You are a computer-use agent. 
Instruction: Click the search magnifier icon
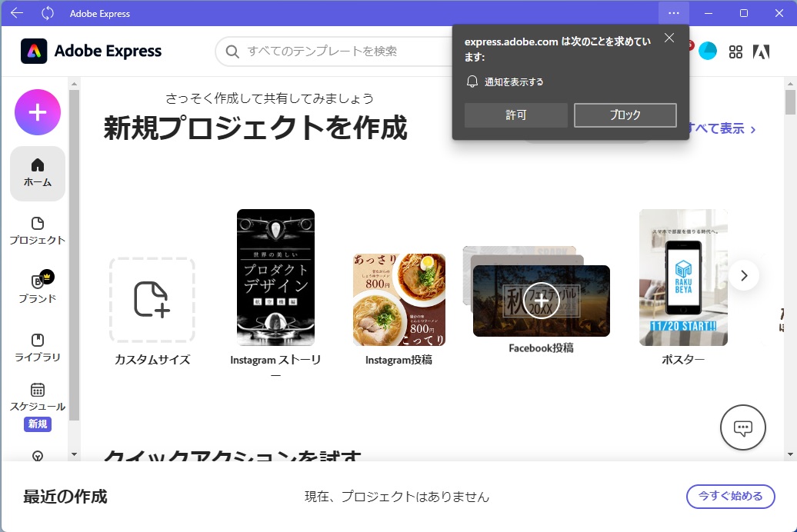[x=232, y=52]
